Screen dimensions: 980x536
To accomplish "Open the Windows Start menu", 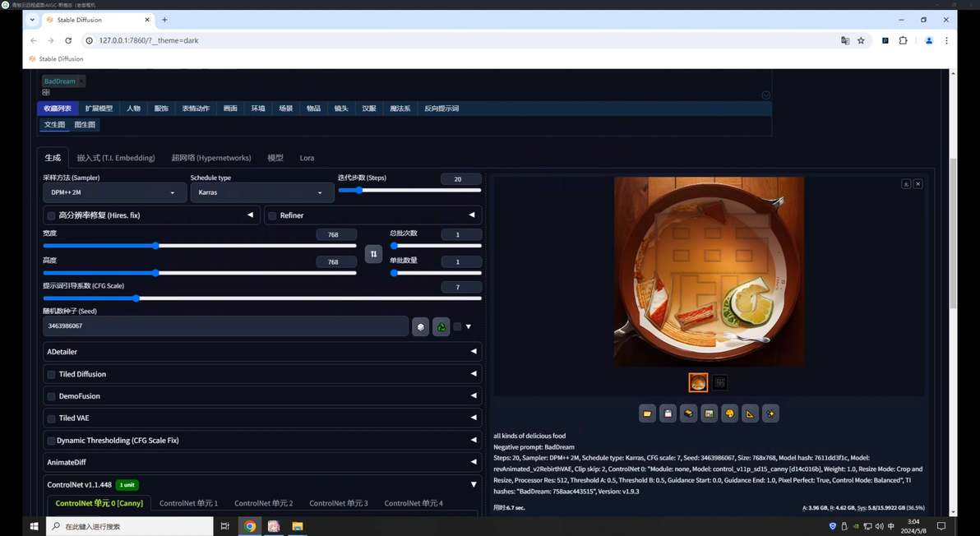I will coord(34,526).
